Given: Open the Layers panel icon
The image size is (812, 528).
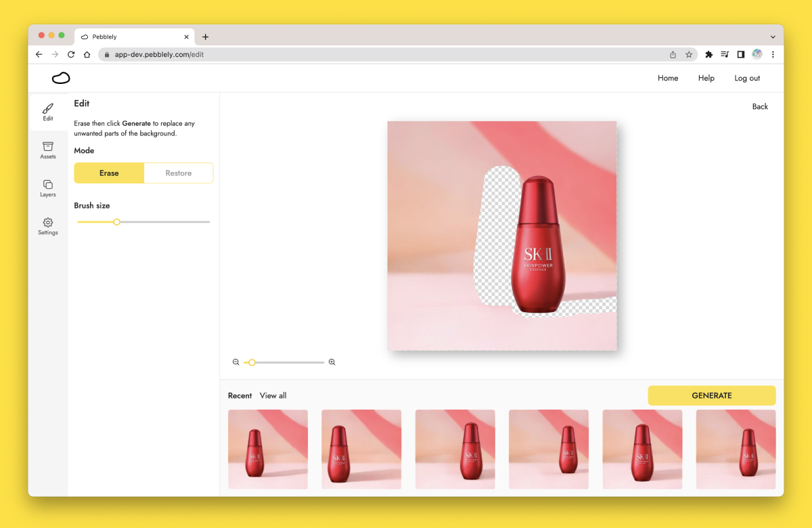Looking at the screenshot, I should click(48, 188).
